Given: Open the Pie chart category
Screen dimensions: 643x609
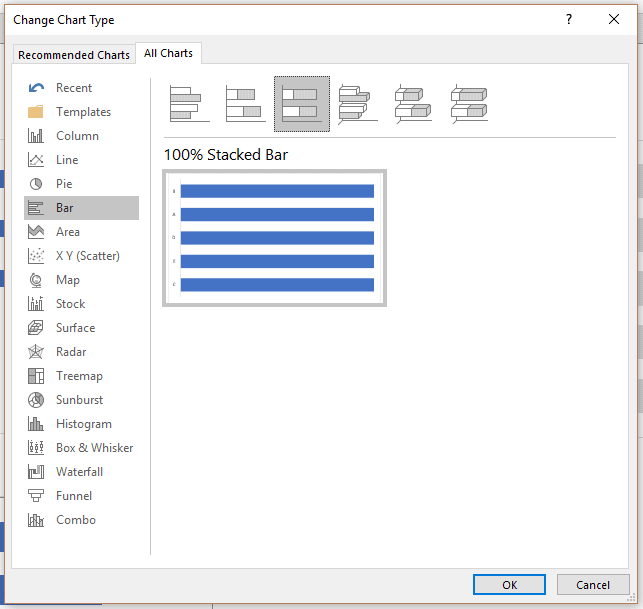Looking at the screenshot, I should [64, 184].
